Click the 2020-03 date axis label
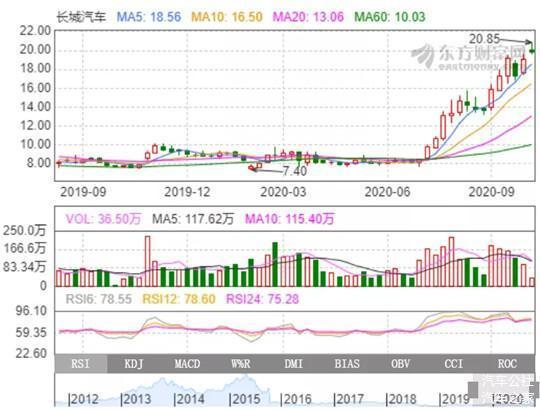Screen dimensions: 540x410 (283, 192)
